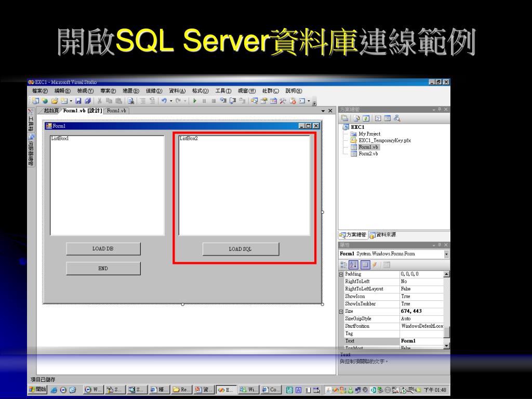Expand the Padding property
The height and width of the screenshot is (399, 532).
(341, 274)
